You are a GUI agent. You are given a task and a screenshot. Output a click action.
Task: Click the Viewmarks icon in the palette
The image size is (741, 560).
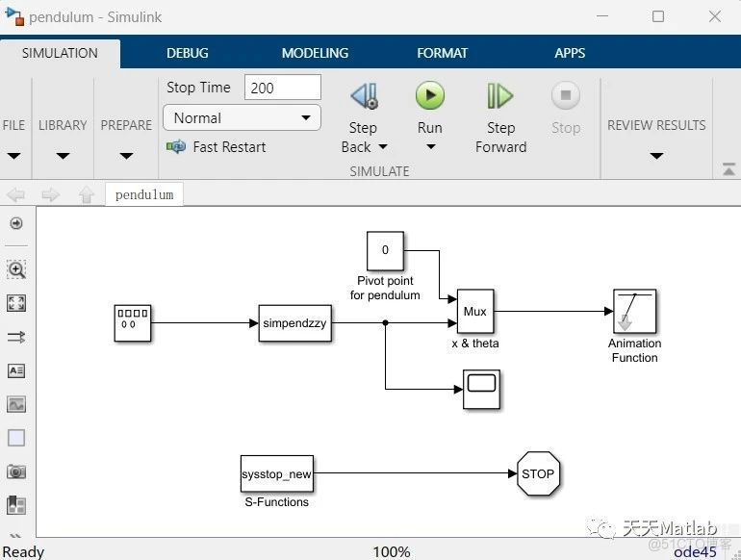click(x=16, y=505)
